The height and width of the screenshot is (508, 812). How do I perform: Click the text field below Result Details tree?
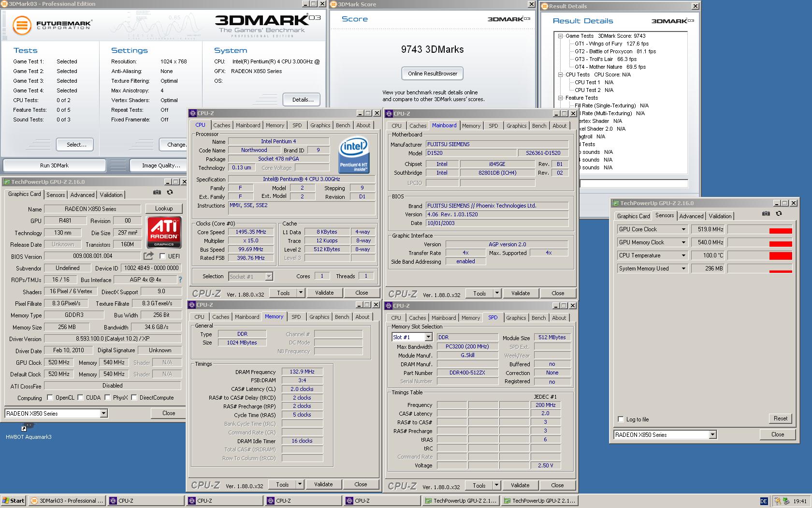[634, 183]
